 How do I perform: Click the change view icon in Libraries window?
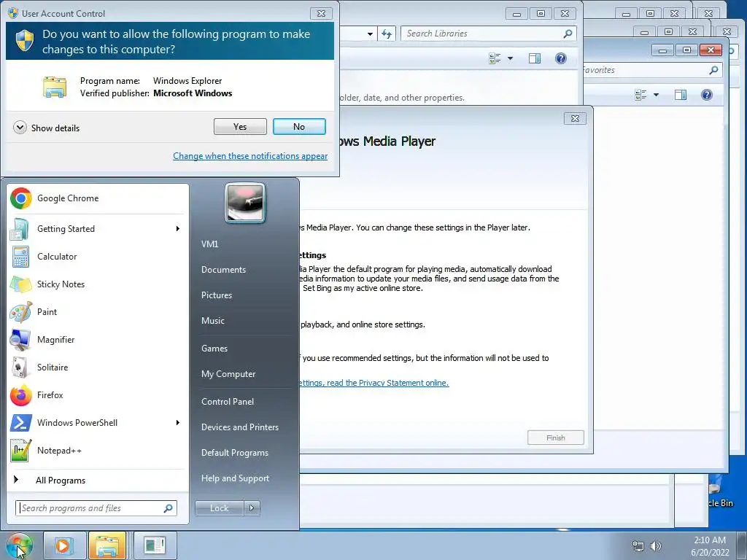(x=495, y=58)
